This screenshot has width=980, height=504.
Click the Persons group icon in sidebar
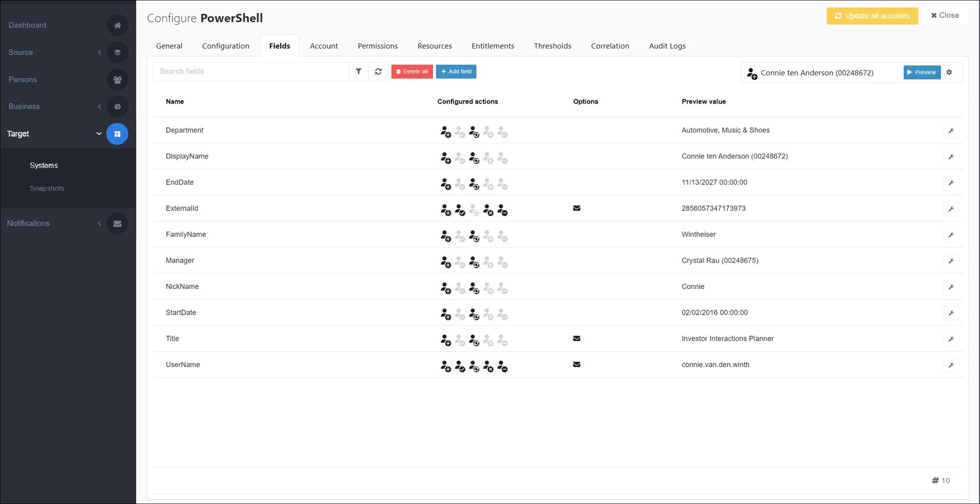(117, 80)
